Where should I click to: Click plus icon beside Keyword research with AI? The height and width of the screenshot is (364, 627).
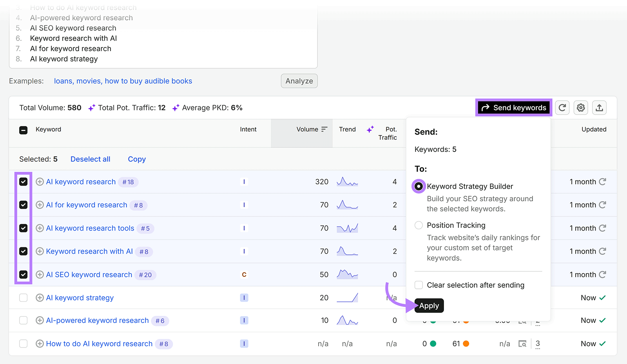pyautogui.click(x=40, y=251)
